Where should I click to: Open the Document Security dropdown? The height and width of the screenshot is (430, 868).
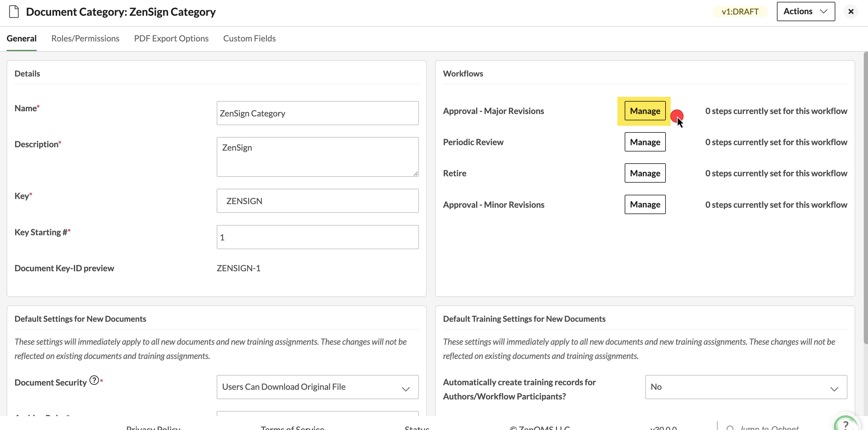pos(317,387)
